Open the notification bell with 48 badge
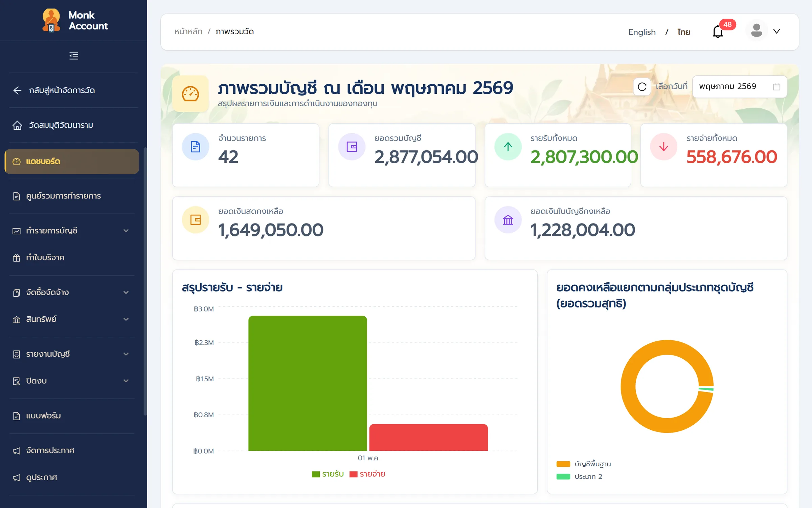This screenshot has height=508, width=812. [718, 32]
